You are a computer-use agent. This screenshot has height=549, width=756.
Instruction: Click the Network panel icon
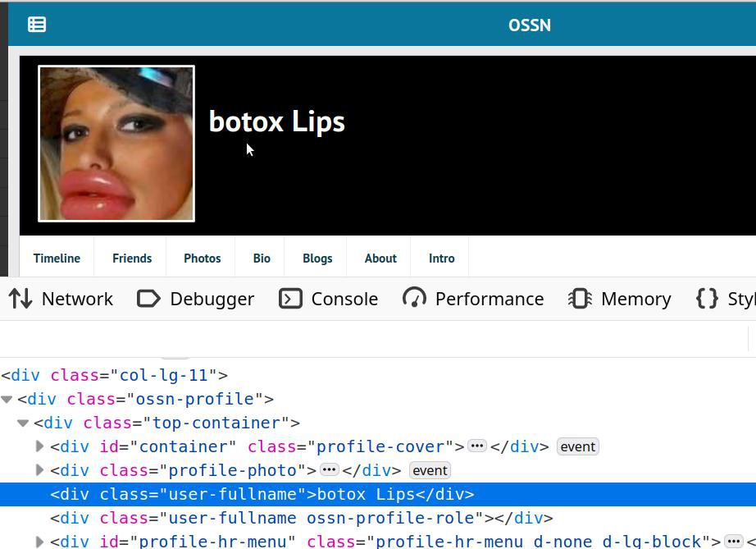(20, 299)
